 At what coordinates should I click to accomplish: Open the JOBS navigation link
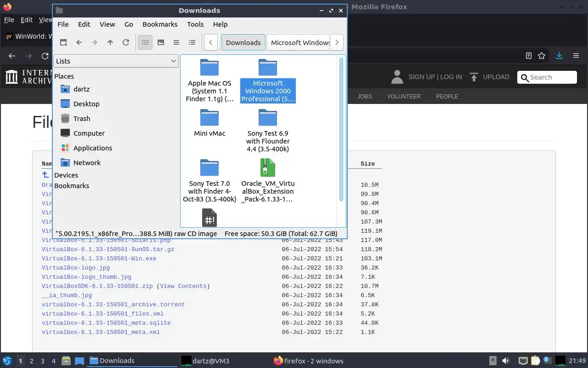tap(365, 97)
